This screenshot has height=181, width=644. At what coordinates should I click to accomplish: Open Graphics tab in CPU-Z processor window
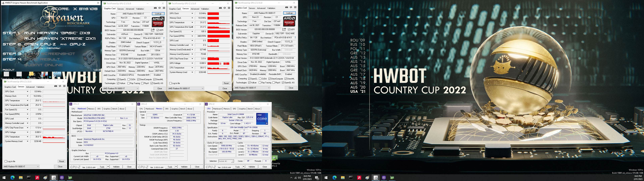point(242,109)
